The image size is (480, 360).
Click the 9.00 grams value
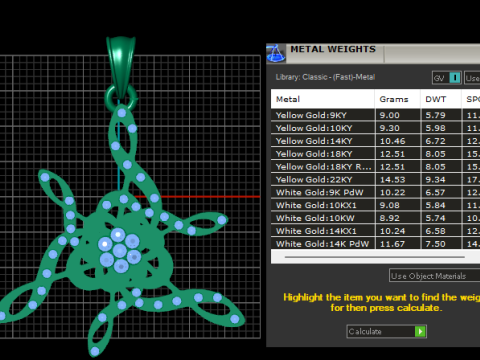(x=389, y=115)
